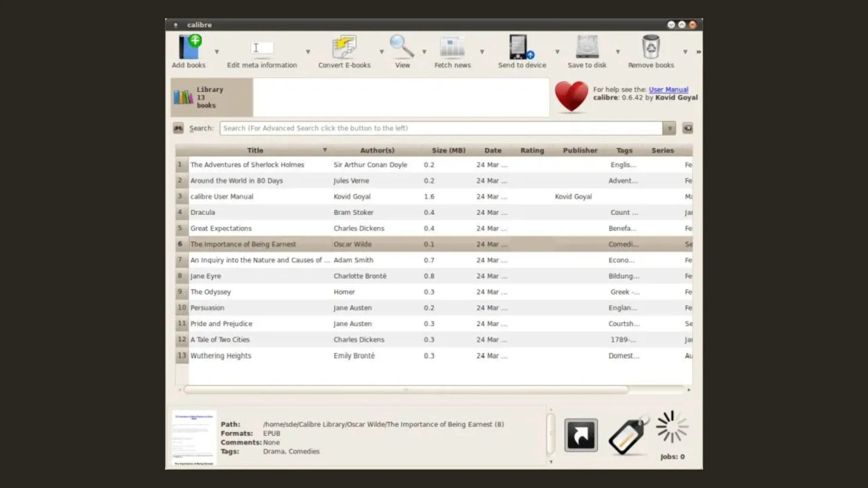The width and height of the screenshot is (868, 488).
Task: Click the similar books arrow icon
Action: pyautogui.click(x=581, y=435)
